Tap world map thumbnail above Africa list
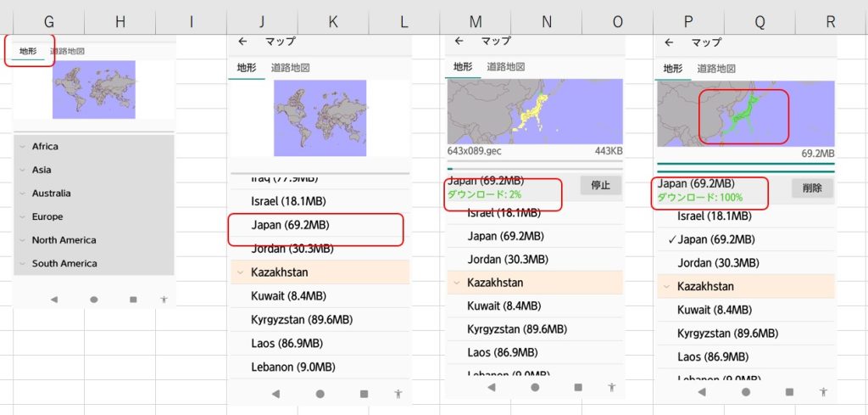The width and height of the screenshot is (868, 415). 93,90
